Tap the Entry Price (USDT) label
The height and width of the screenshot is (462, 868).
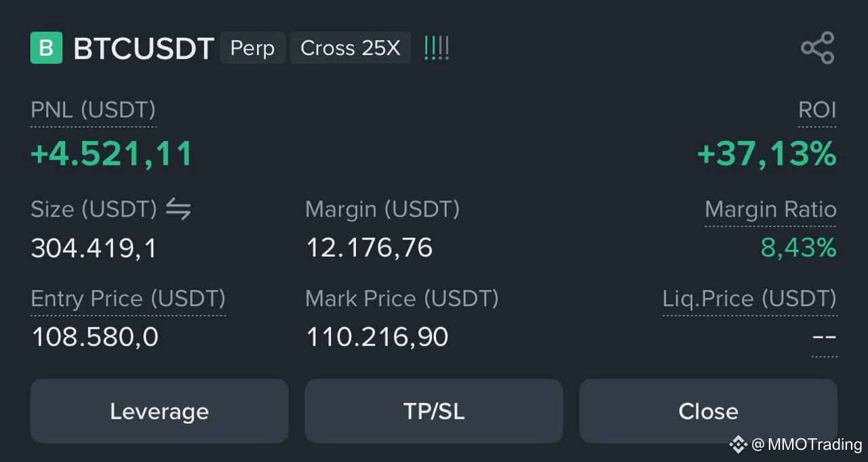(128, 299)
